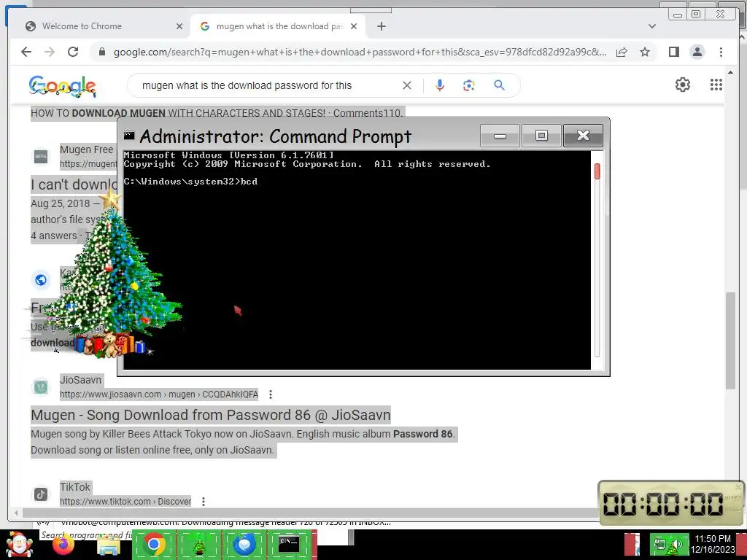This screenshot has width=747, height=560.
Task: Share this page using the share icon
Action: coord(622,52)
